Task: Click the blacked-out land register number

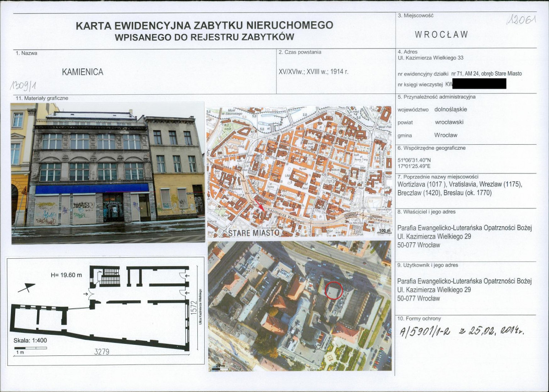Action: point(479,84)
